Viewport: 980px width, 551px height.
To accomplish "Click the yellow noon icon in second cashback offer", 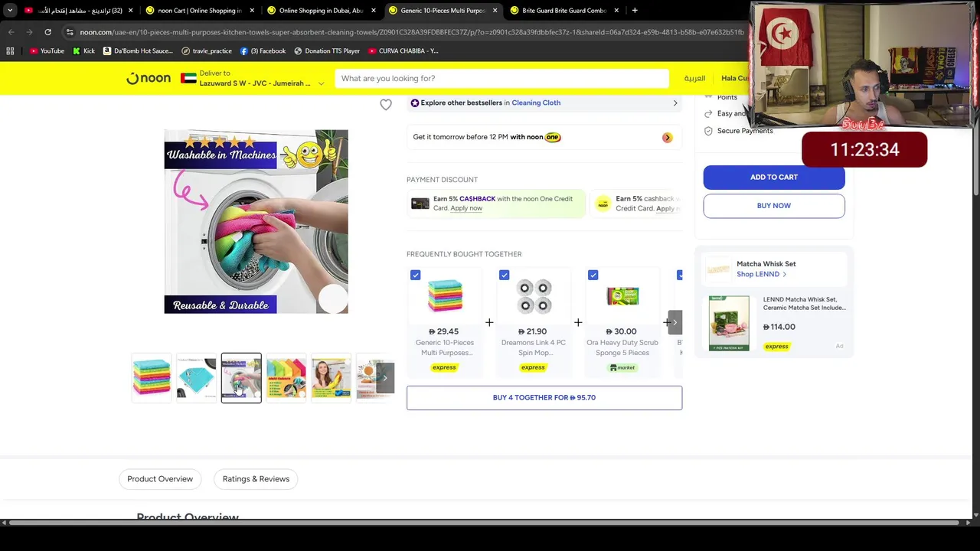I will (x=603, y=204).
